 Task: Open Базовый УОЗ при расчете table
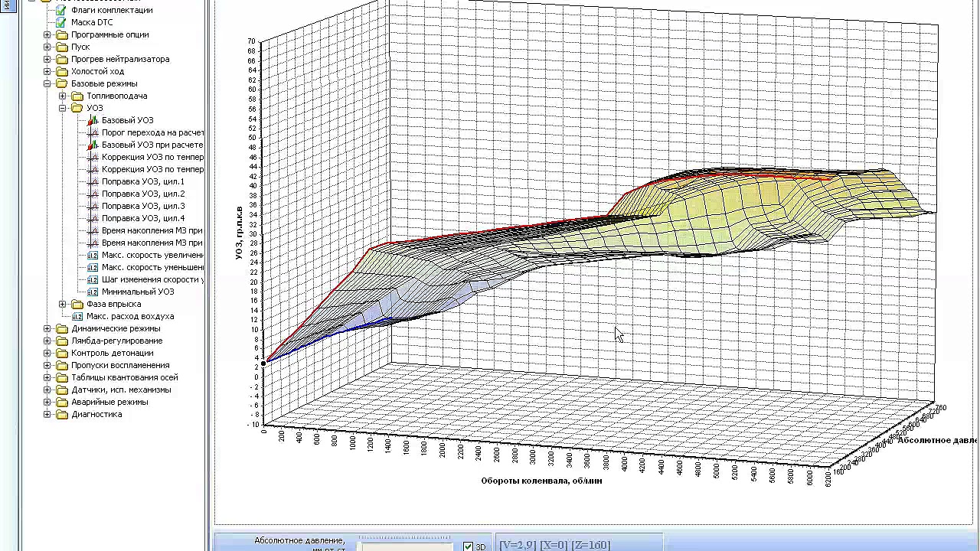pyautogui.click(x=152, y=145)
